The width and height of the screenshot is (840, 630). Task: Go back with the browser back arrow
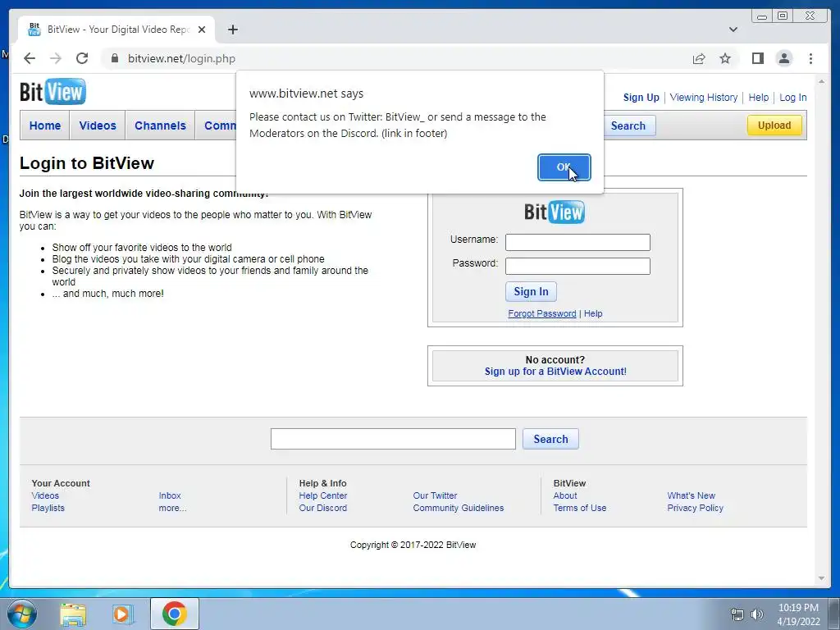[x=30, y=58]
